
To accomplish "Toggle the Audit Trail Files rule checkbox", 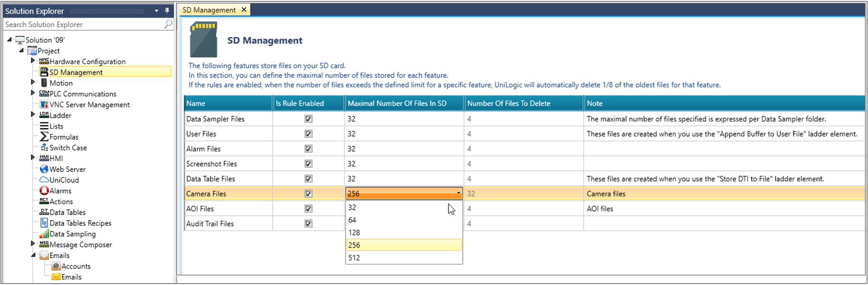I will click(x=308, y=224).
